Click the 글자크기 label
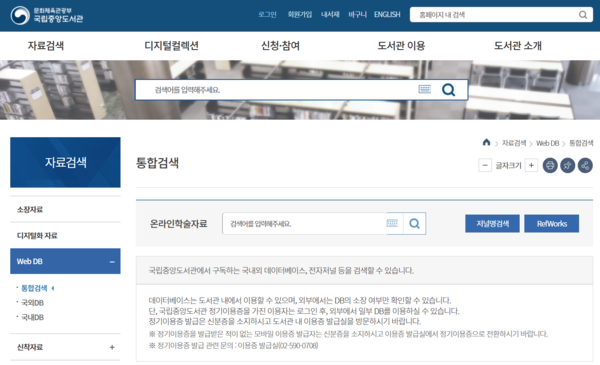 pyautogui.click(x=508, y=165)
